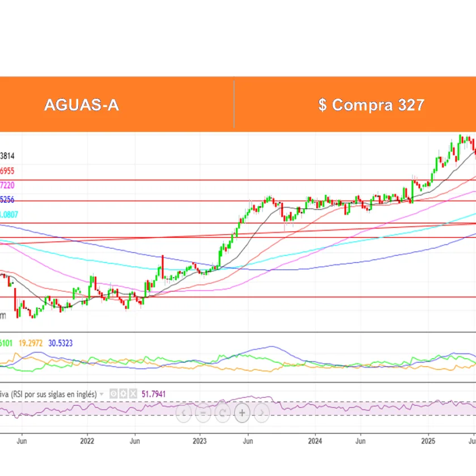Select black moving average value 3814
This screenshot has height=476, width=476.
(7, 156)
